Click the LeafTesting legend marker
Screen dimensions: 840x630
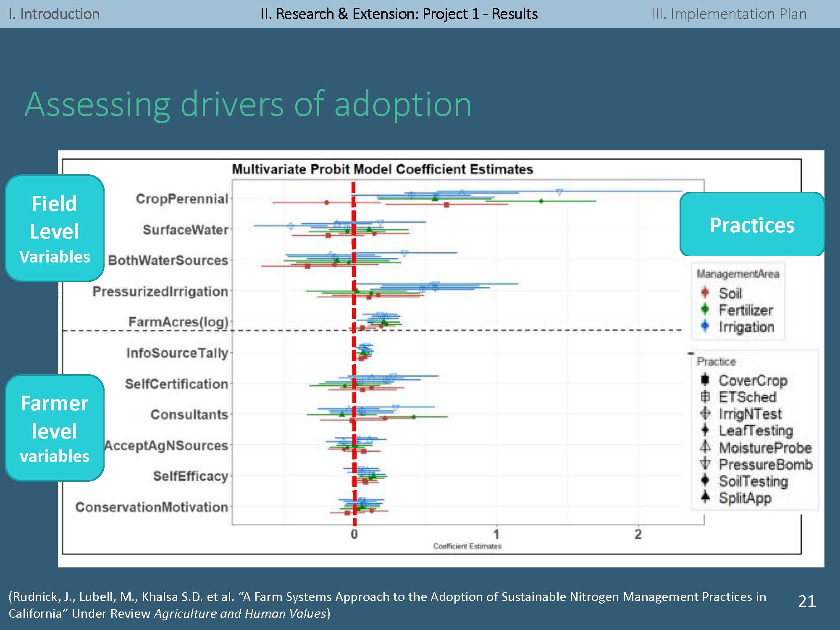pyautogui.click(x=705, y=430)
